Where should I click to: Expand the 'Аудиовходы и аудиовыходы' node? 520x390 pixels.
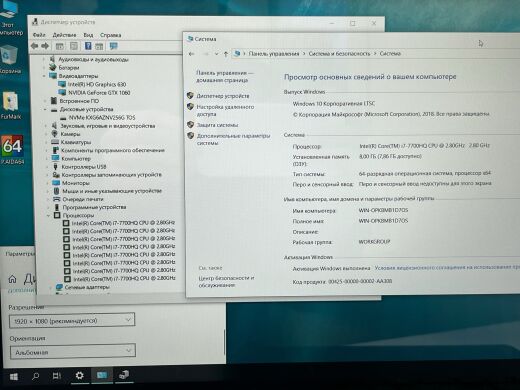[x=43, y=60]
